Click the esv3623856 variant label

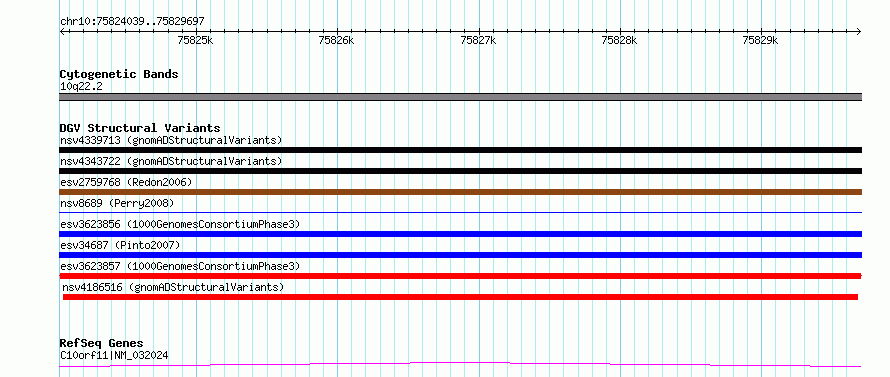click(180, 224)
